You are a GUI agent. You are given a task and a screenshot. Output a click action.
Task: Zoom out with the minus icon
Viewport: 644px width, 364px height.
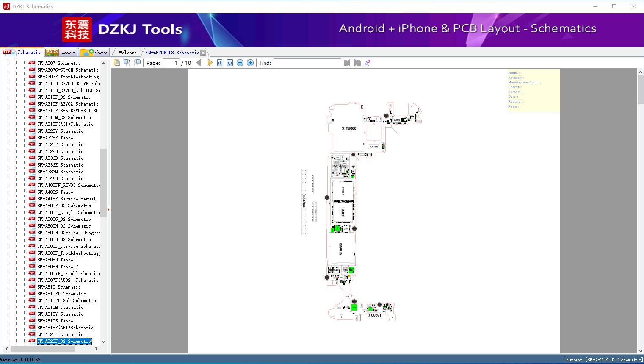tap(240, 63)
